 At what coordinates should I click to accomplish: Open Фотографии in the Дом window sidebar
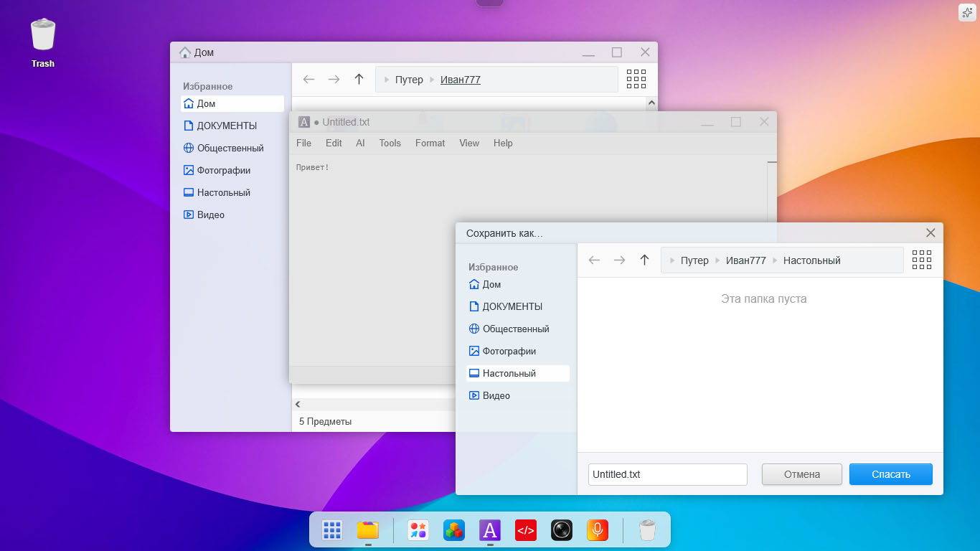[x=232, y=170]
